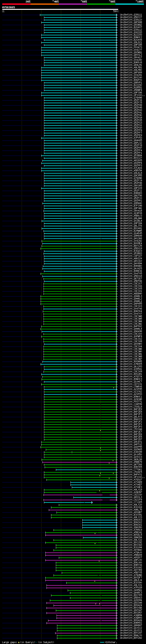
Task: Select hit UniRef100_Q56Y27
Action: click(x=131, y=17)
